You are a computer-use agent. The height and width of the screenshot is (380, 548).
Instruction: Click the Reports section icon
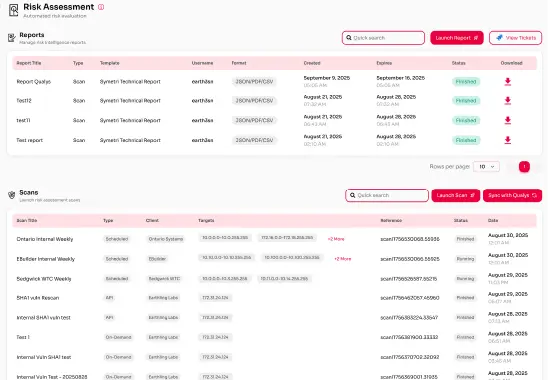tap(12, 37)
